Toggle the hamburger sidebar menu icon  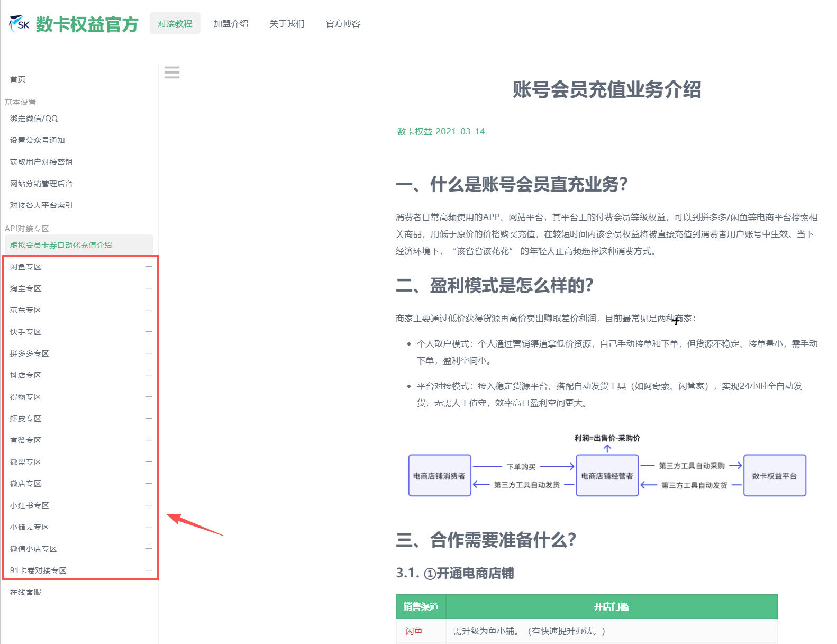(172, 72)
